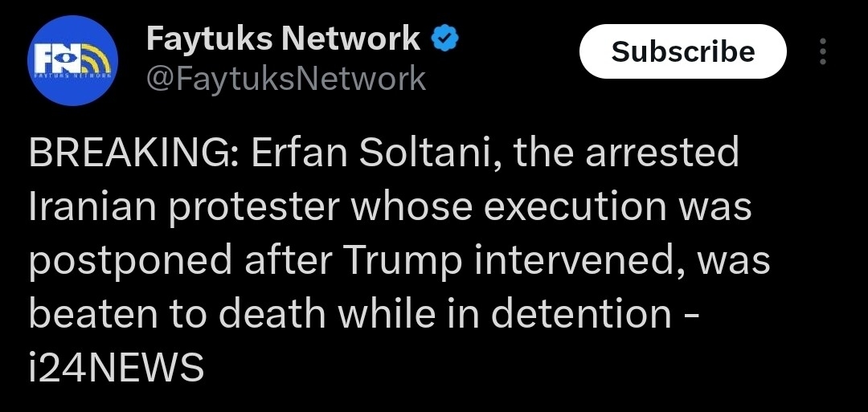This screenshot has width=868, height=412.
Task: Click the word 'detention' in the post
Action: click(581, 312)
